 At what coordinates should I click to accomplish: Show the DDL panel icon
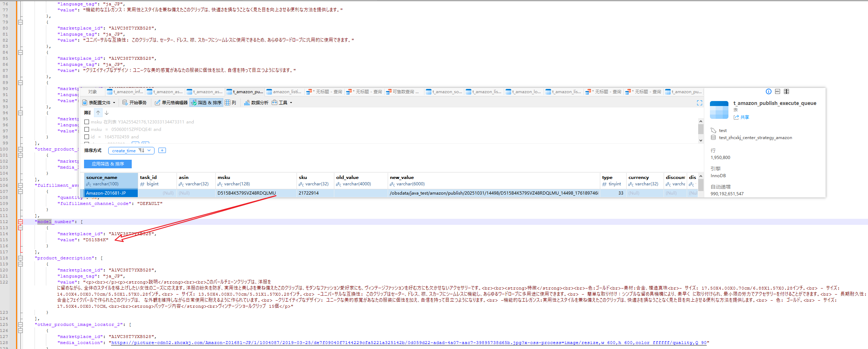778,91
